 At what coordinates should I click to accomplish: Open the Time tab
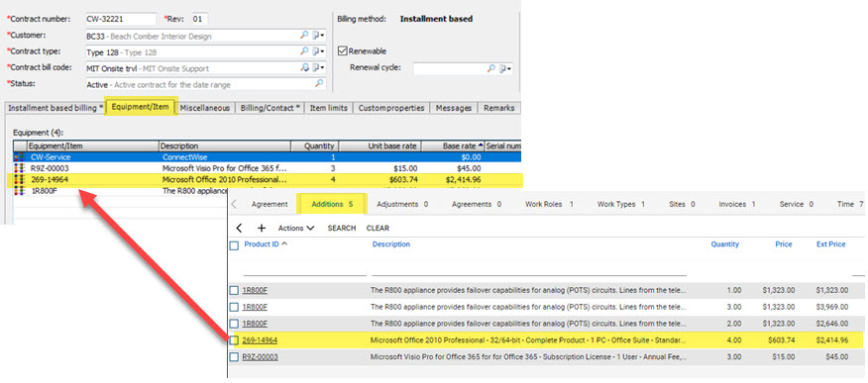point(850,204)
